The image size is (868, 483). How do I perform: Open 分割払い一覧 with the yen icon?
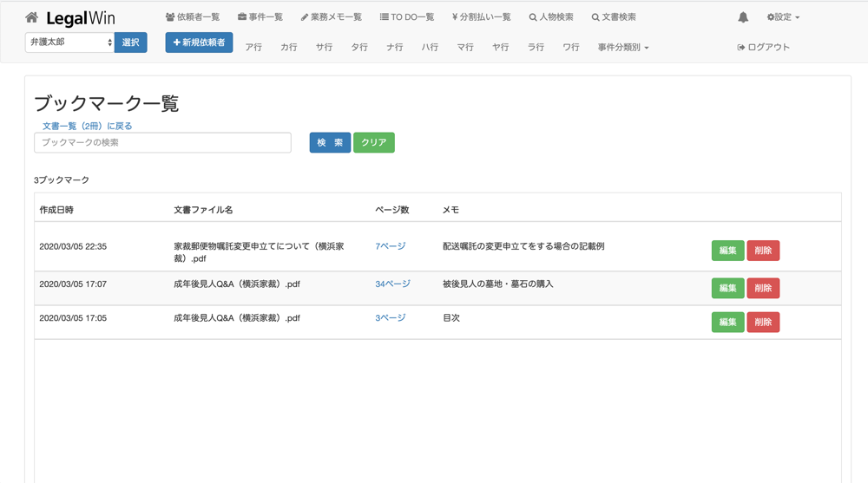point(482,17)
